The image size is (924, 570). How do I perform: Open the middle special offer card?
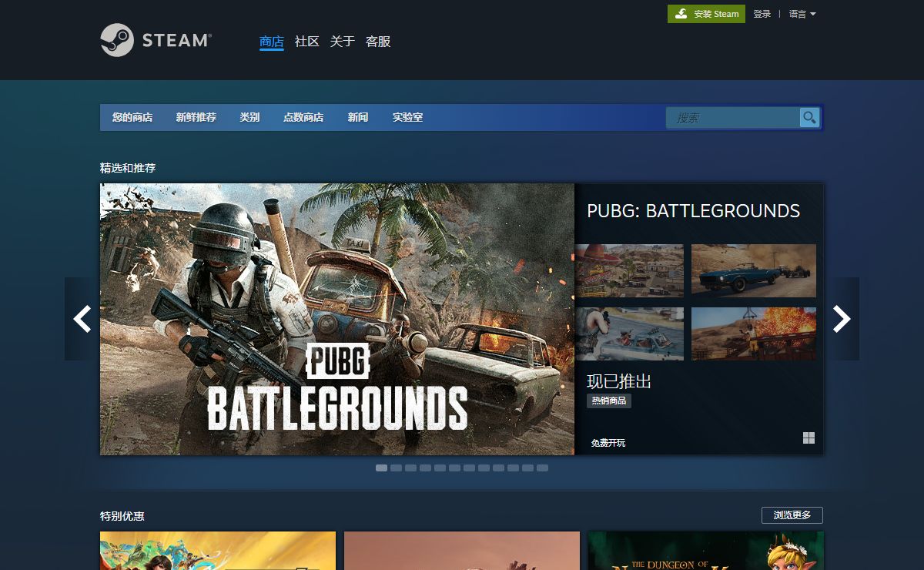point(462,551)
